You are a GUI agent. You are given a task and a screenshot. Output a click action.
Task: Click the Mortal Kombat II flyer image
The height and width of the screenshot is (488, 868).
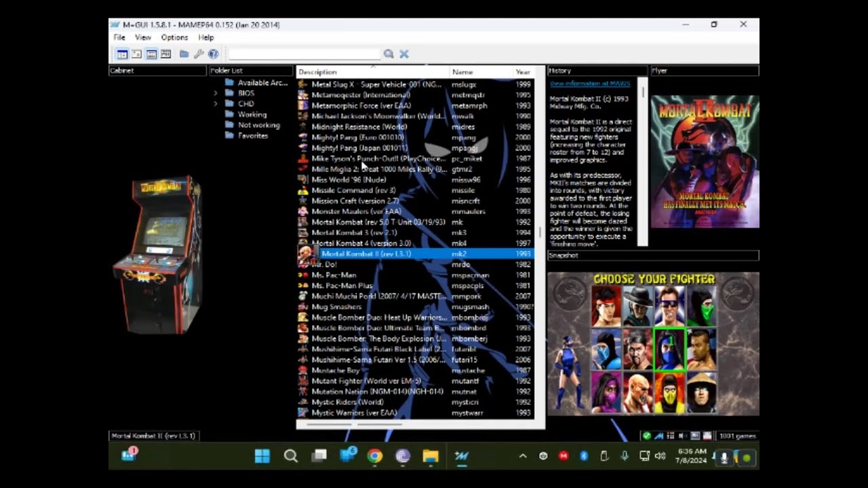coord(705,161)
